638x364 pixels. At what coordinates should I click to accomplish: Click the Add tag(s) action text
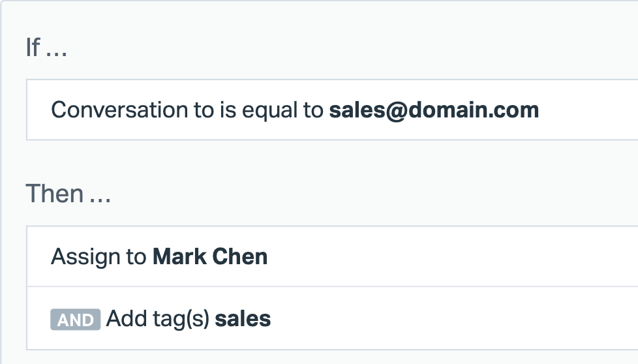[157, 319]
